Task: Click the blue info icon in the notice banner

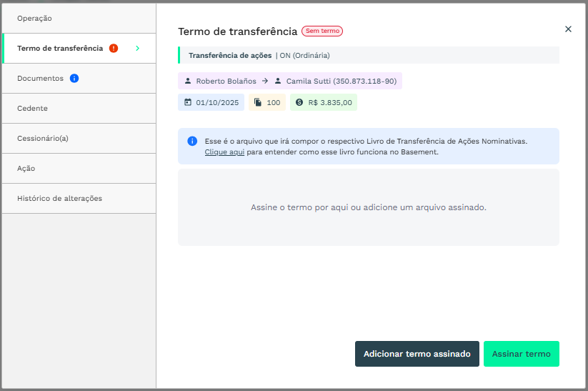Action: pyautogui.click(x=192, y=142)
